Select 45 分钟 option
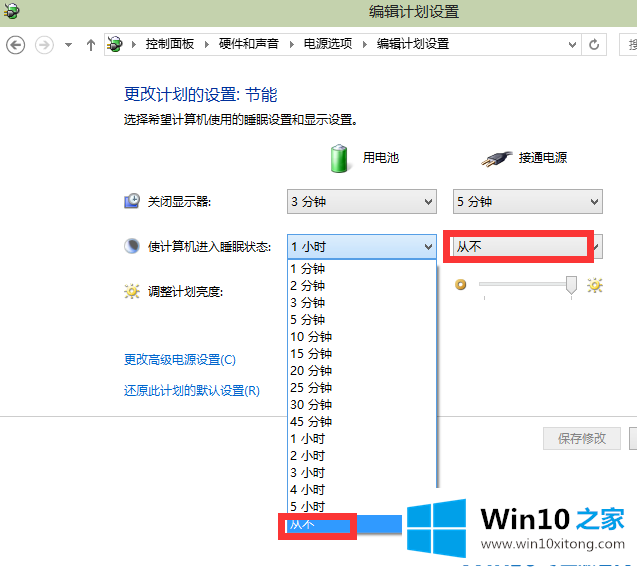637x570 pixels. click(362, 422)
